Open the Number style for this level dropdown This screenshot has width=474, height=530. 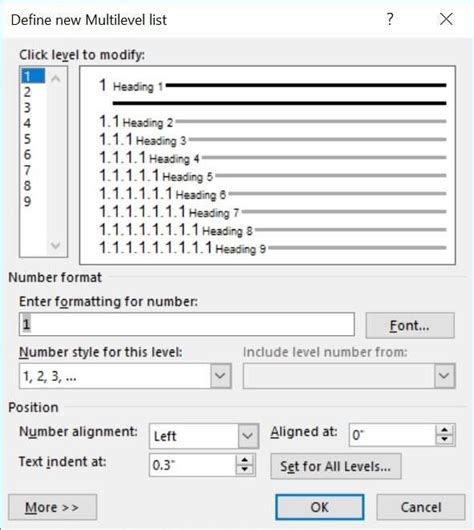point(220,376)
